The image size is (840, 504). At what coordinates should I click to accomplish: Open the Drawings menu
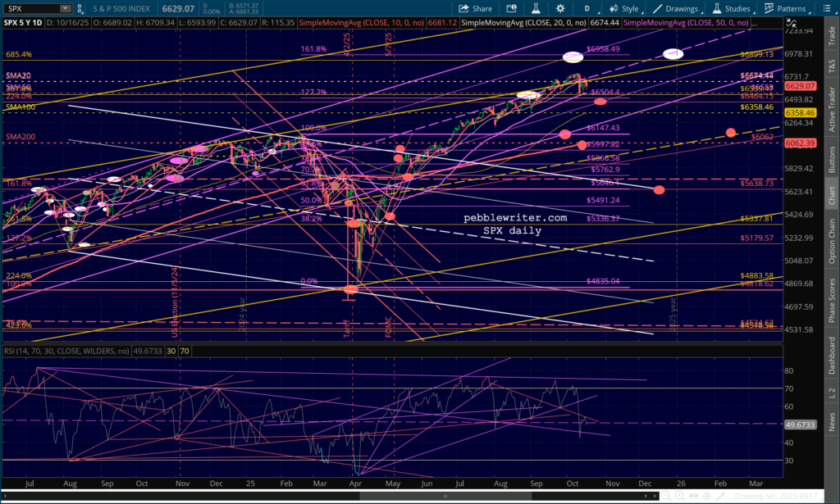676,8
